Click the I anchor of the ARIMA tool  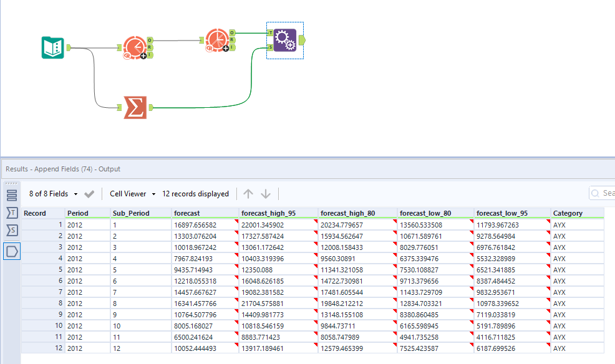click(149, 54)
